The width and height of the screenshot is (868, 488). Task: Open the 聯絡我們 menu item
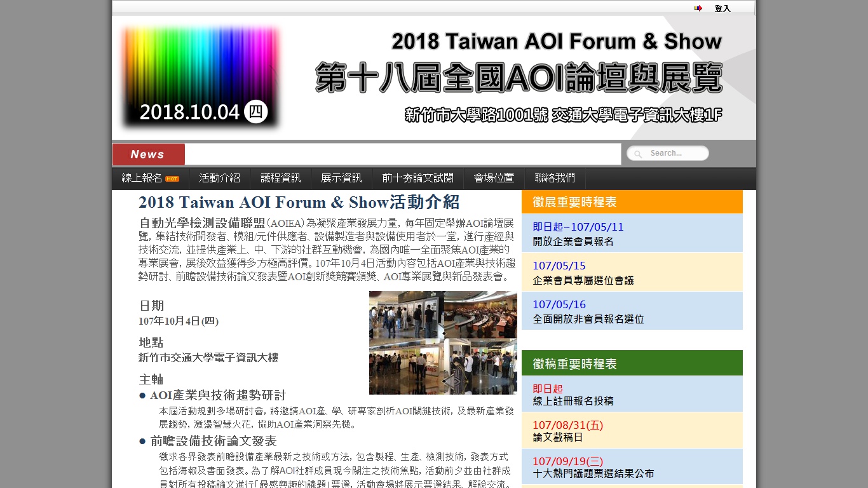[x=555, y=178]
